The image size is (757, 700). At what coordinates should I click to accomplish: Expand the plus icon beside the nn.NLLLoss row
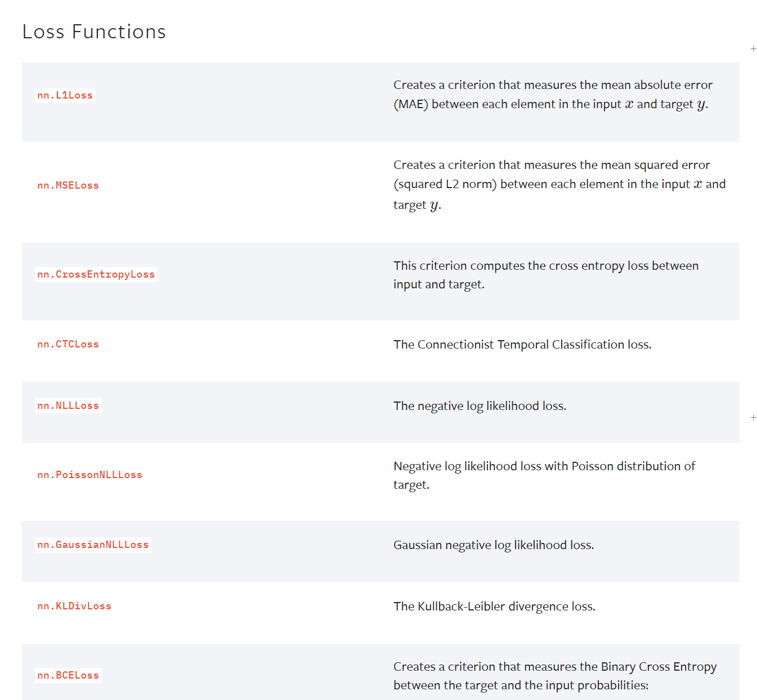(753, 418)
